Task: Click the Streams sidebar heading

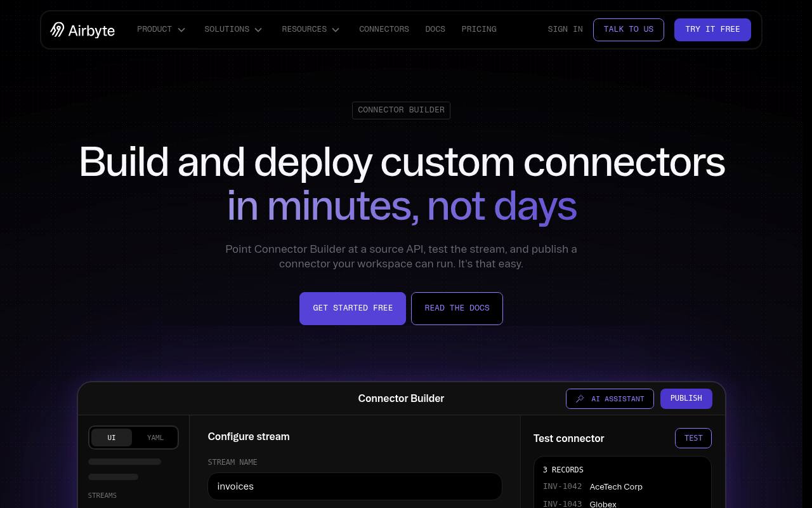Action: click(102, 495)
